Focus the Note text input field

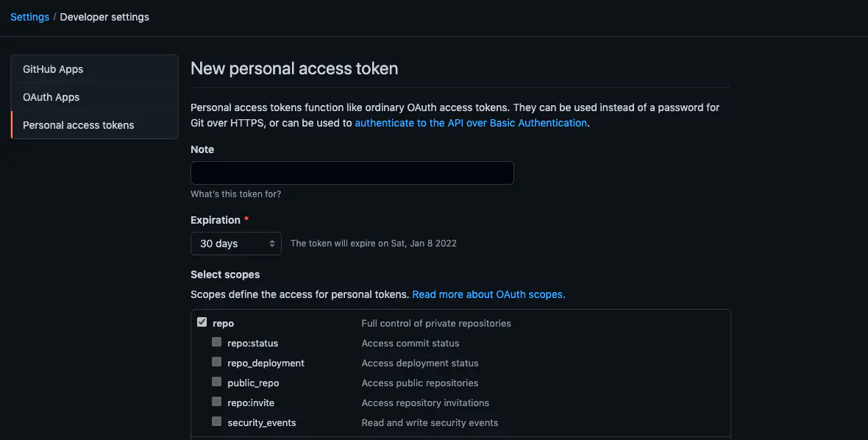point(352,173)
